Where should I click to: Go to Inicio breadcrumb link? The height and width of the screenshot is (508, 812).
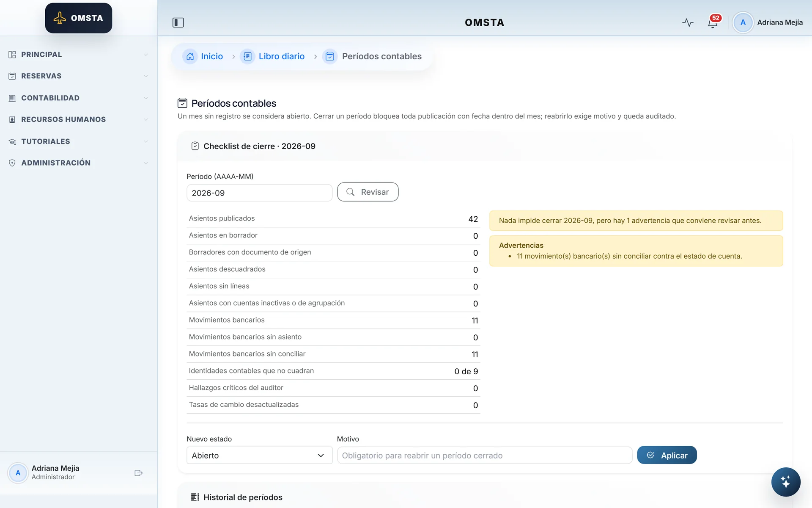(212, 56)
